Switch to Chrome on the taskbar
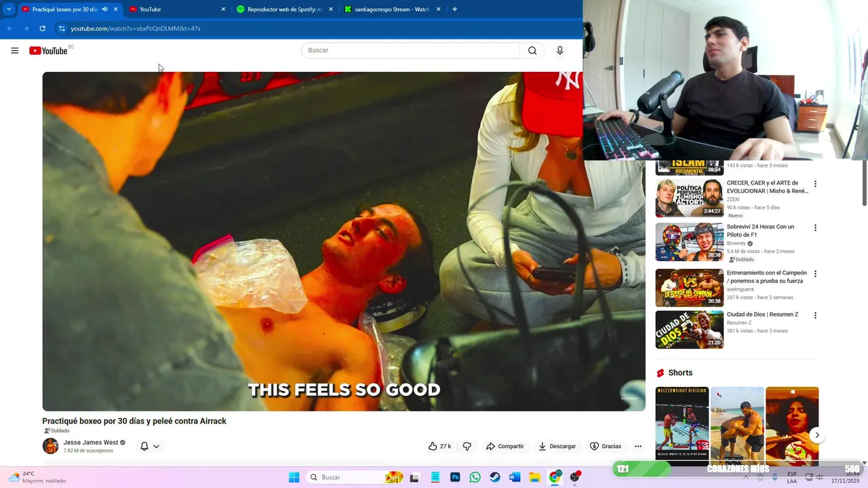Screen dimensions: 868x488 pos(555,477)
